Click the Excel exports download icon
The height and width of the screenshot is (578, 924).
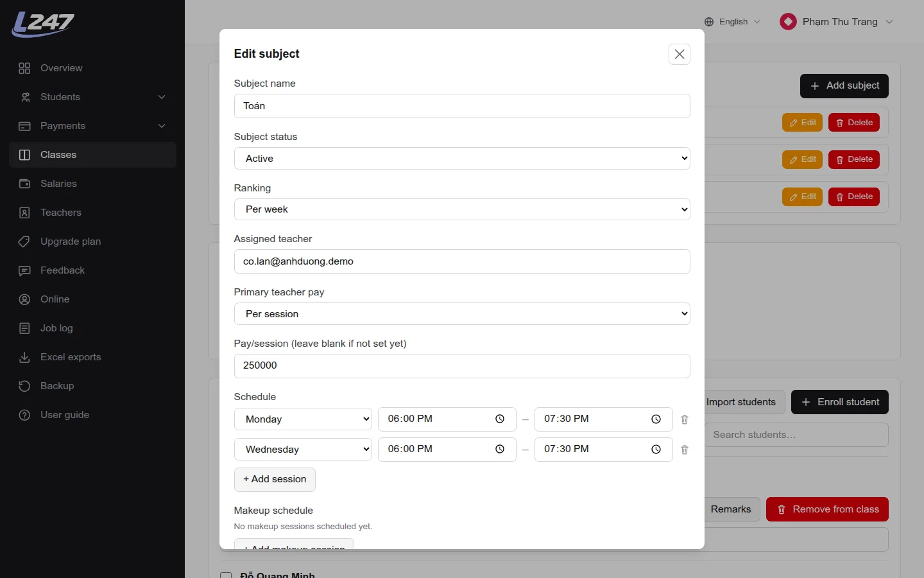[24, 357]
